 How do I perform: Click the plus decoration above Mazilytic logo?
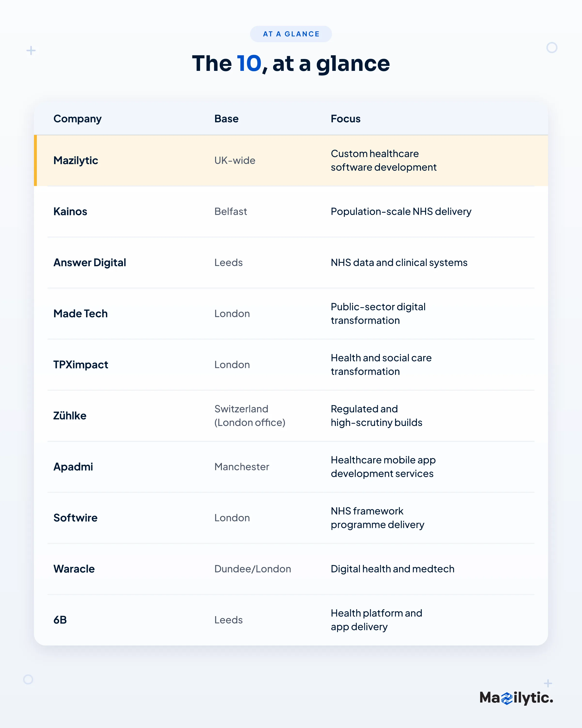pos(548,683)
